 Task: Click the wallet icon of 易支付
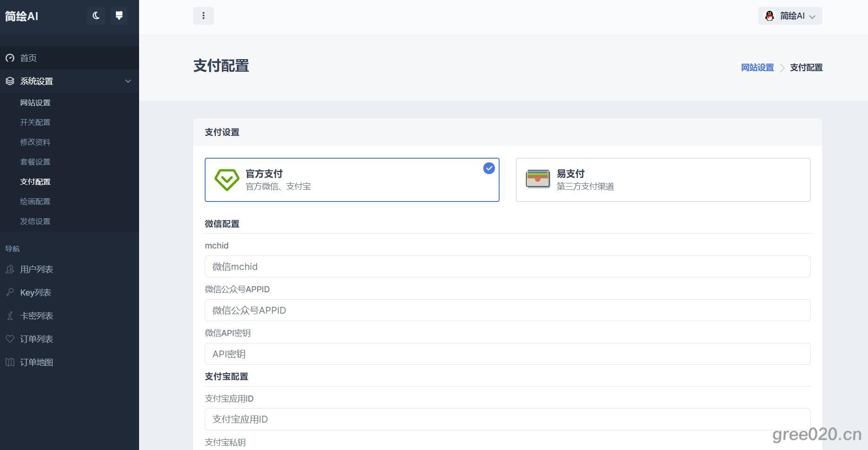click(538, 179)
